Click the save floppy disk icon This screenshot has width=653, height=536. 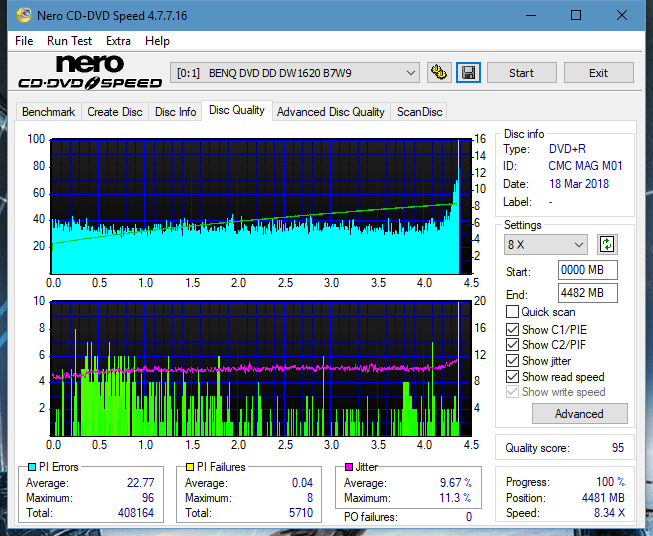coord(469,73)
